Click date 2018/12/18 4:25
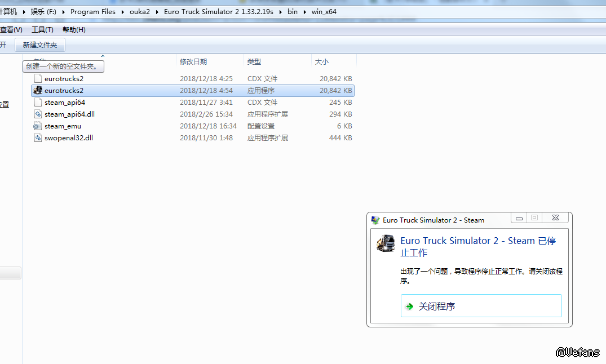 tap(206, 78)
